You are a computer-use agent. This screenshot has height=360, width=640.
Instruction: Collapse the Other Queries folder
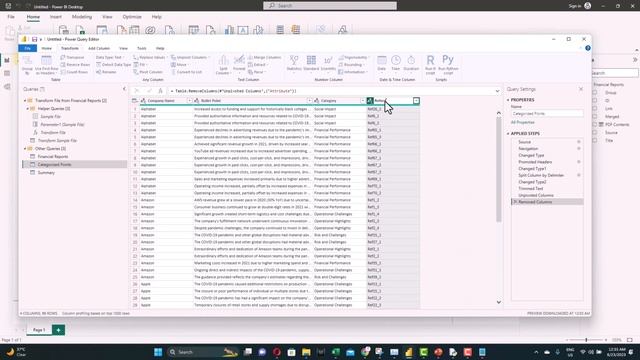(25, 149)
